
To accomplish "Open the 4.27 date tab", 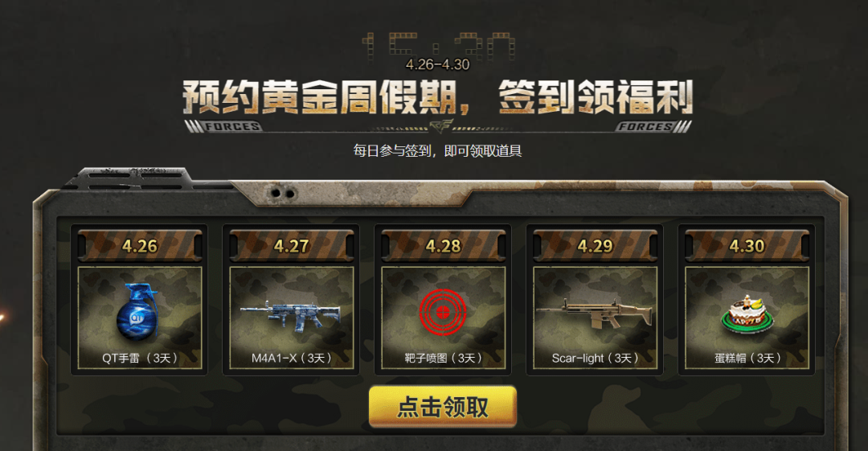I will pyautogui.click(x=291, y=245).
